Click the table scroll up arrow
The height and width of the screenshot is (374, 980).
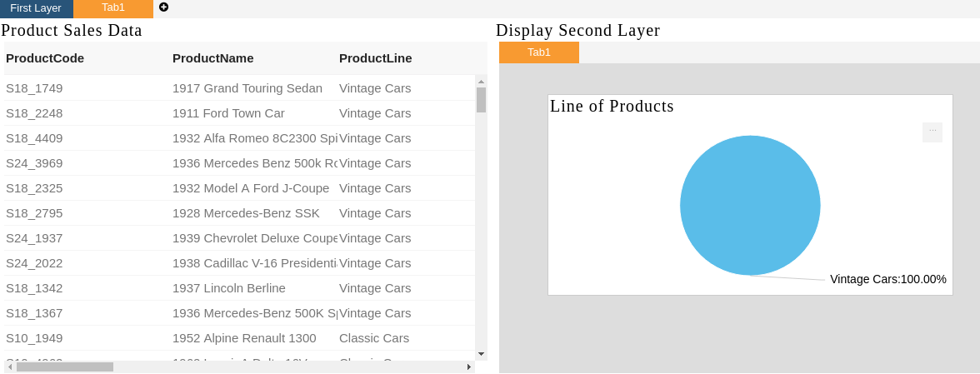482,81
